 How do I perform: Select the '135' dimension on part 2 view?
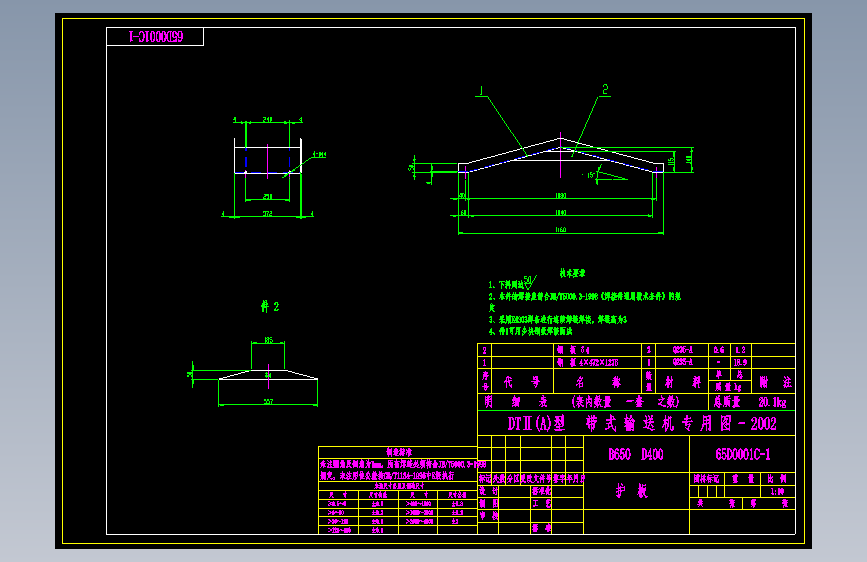pyautogui.click(x=268, y=340)
